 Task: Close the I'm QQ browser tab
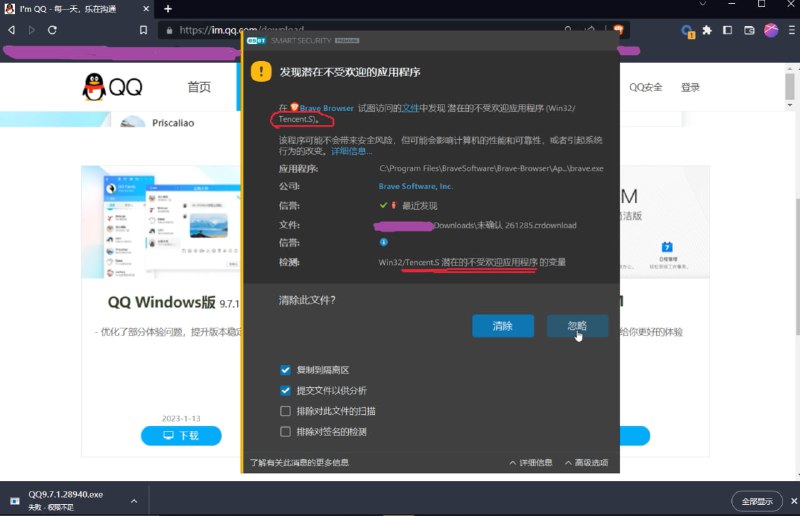pos(146,9)
